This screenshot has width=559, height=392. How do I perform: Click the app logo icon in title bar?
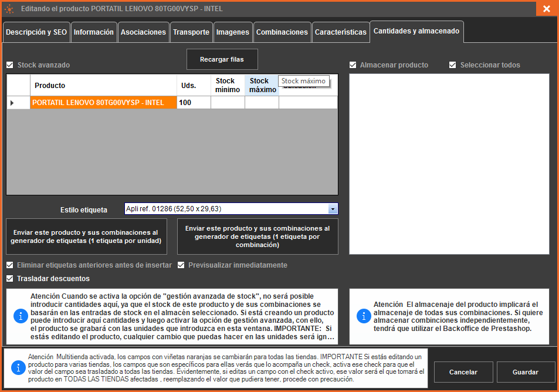(9, 9)
